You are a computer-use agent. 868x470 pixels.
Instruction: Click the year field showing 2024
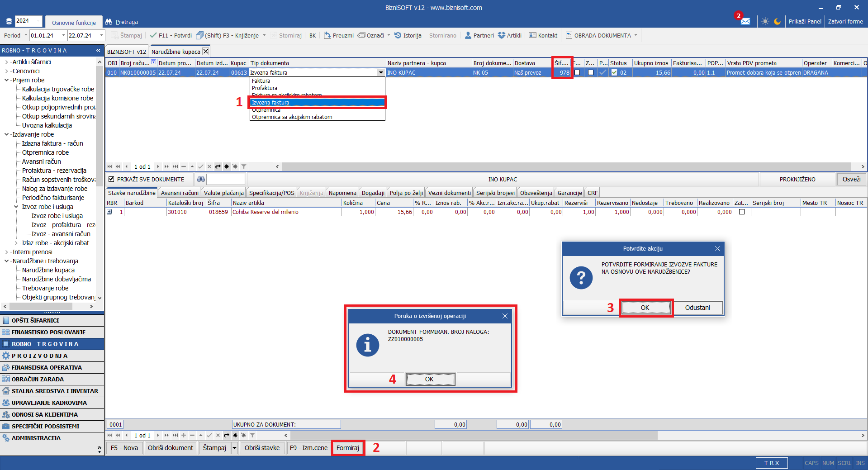(x=28, y=21)
